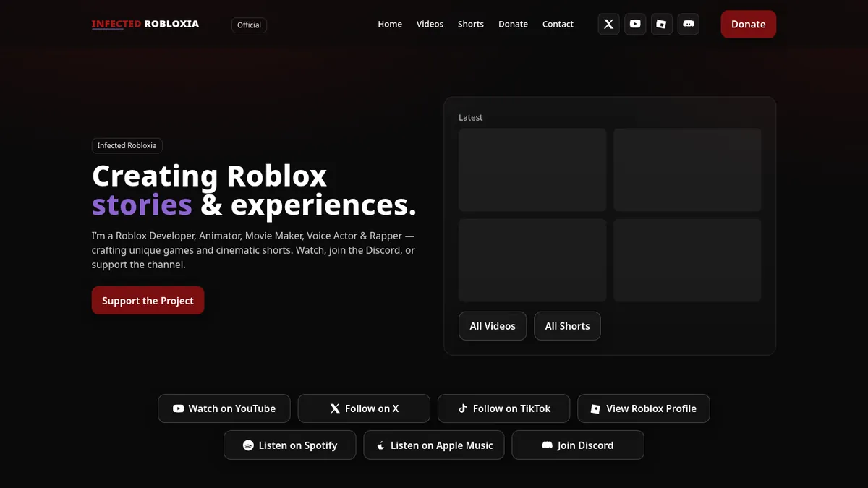The width and height of the screenshot is (868, 488).
Task: Click View Roblox Profile button
Action: 644,408
